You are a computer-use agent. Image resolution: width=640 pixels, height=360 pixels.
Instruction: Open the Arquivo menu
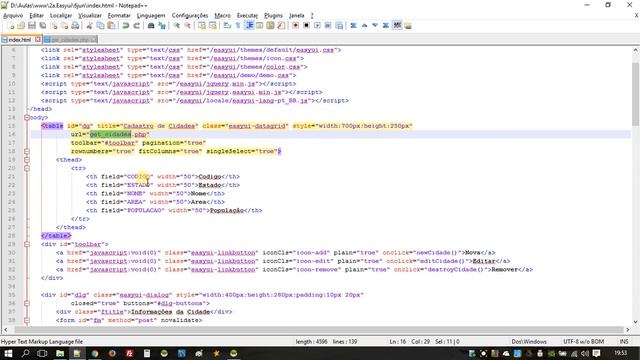(13, 16)
